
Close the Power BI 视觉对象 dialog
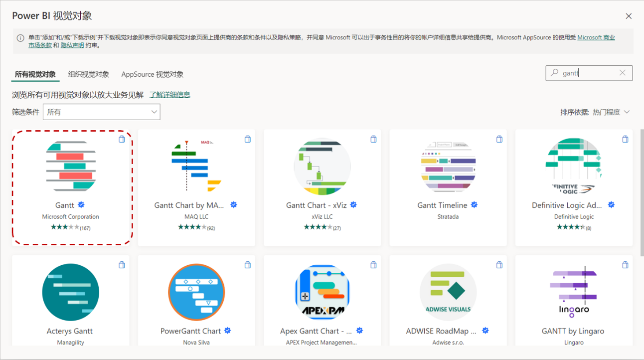pyautogui.click(x=629, y=16)
